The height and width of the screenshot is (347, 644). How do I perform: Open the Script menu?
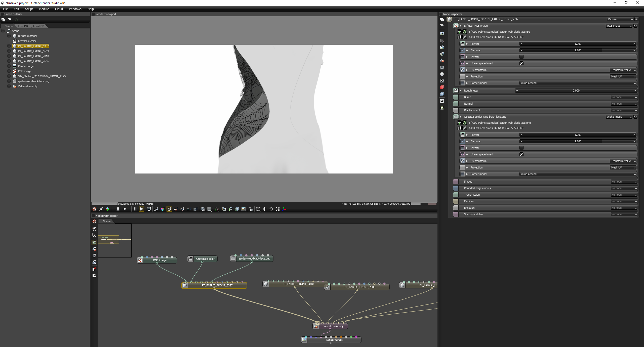click(29, 9)
